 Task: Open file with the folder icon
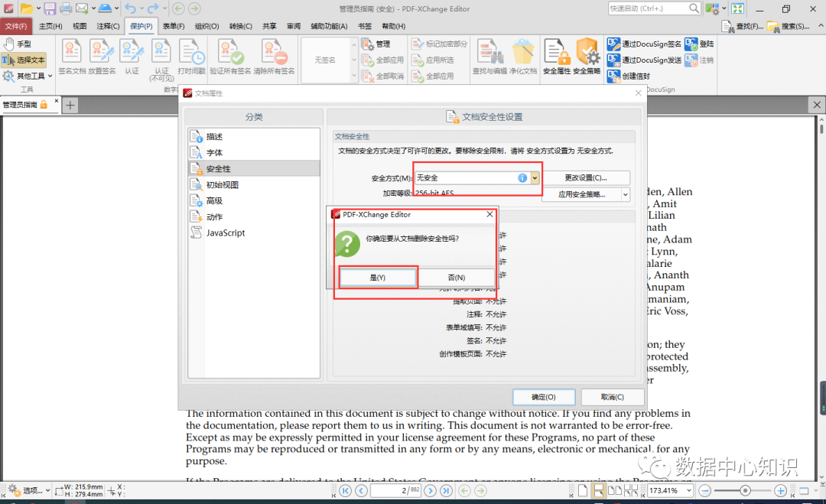coord(26,8)
